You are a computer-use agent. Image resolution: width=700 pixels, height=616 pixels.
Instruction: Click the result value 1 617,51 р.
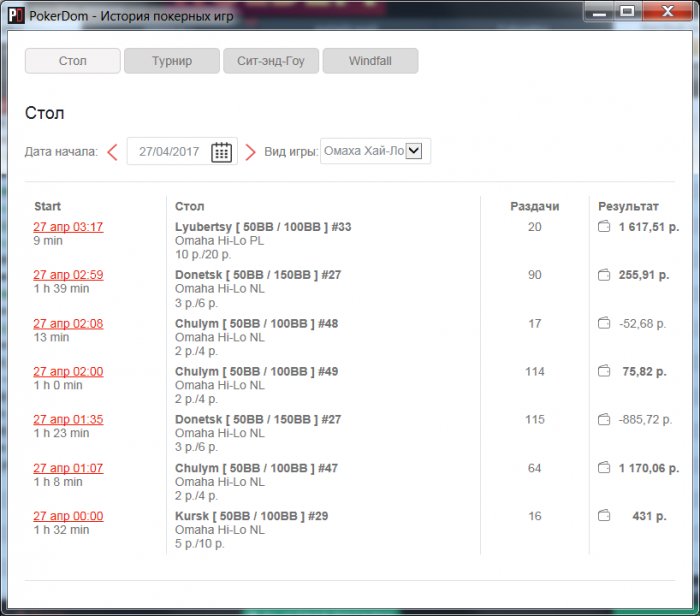pos(649,227)
